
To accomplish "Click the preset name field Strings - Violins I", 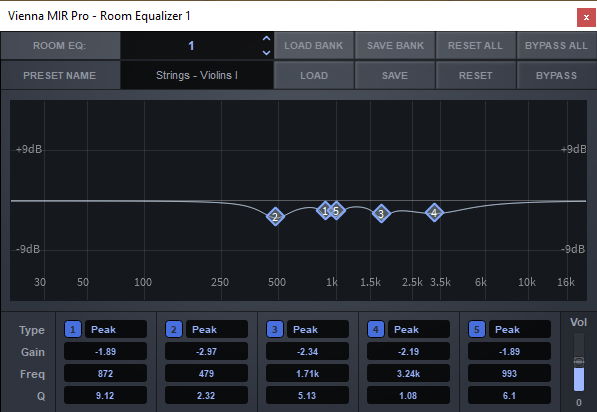I will (197, 75).
